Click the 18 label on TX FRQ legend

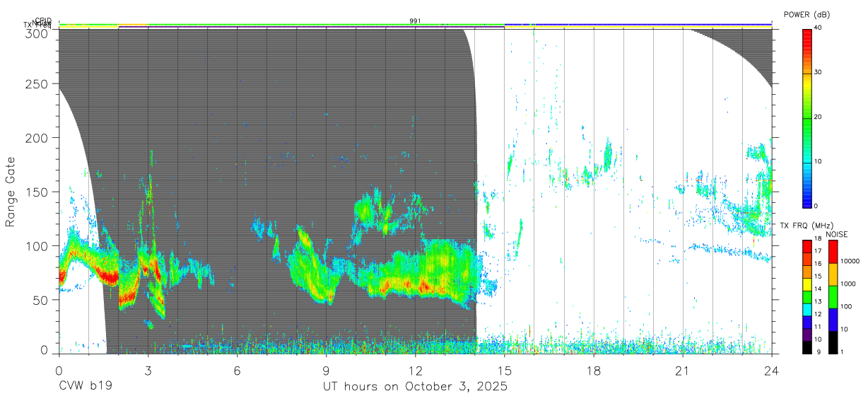818,240
